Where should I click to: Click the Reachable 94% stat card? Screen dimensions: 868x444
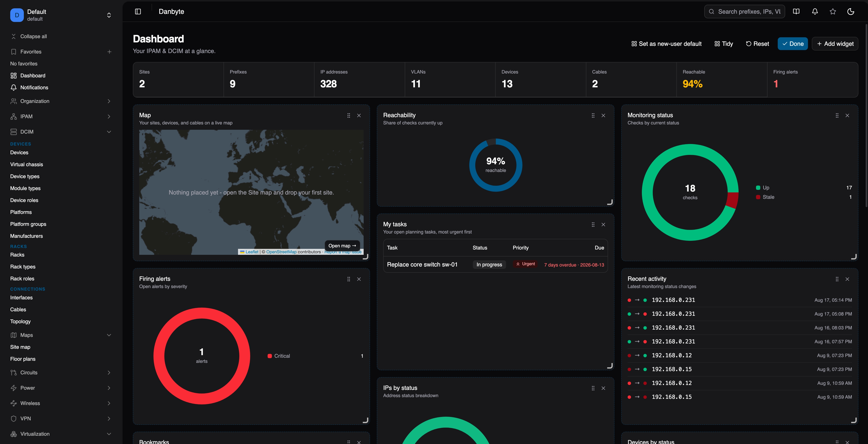pos(722,79)
